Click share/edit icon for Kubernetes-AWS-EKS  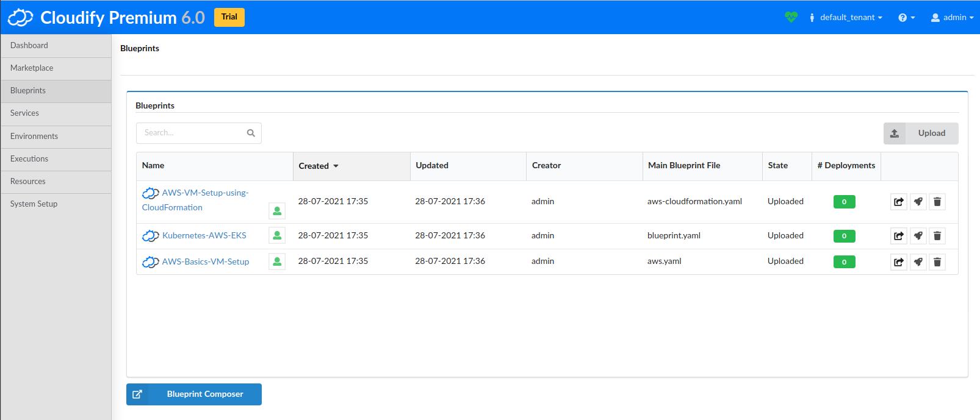(899, 236)
